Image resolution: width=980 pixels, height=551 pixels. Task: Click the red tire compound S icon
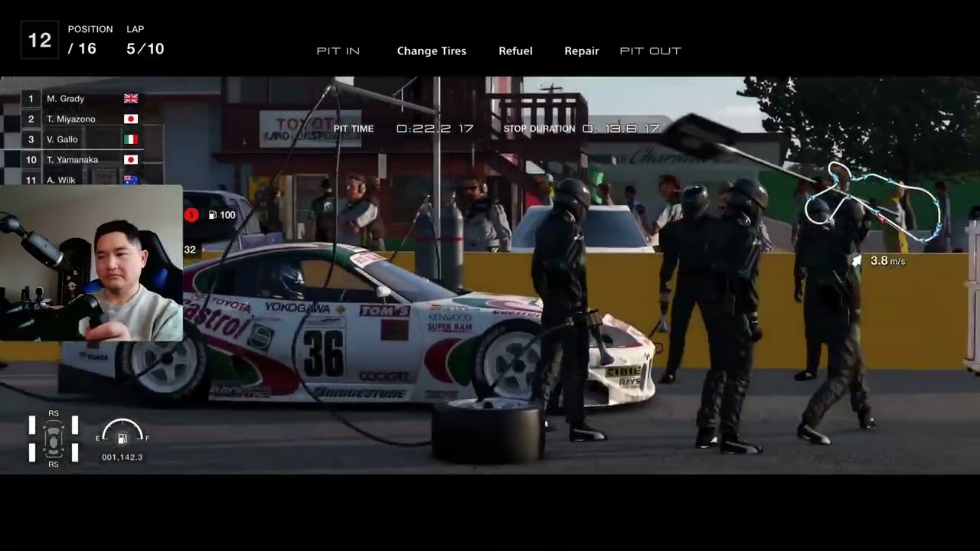pos(191,215)
